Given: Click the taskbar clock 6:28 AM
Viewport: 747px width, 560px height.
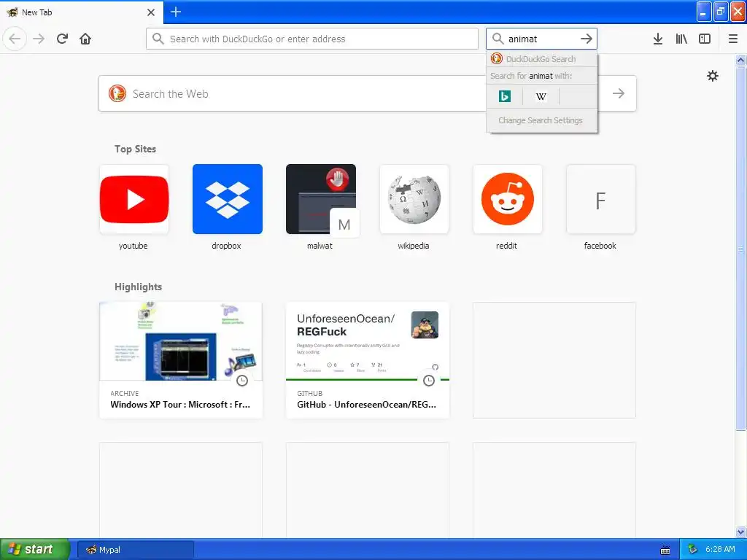Looking at the screenshot, I should click(720, 549).
